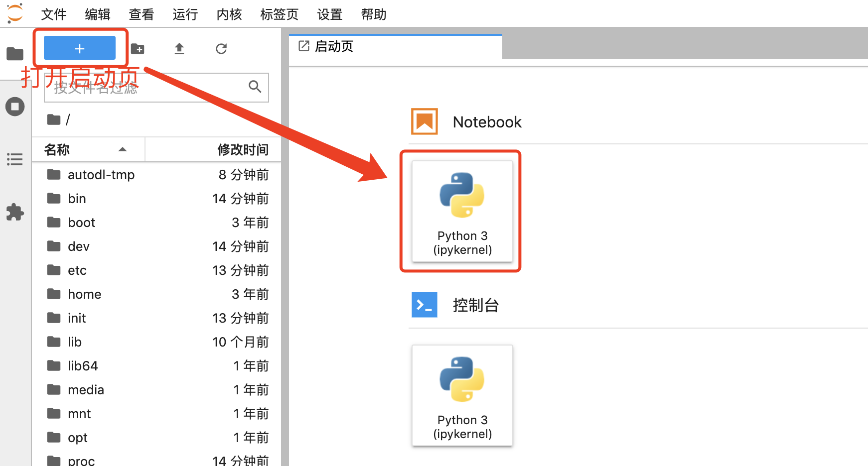868x466 pixels.
Task: Open the extension manager panel
Action: 14,212
